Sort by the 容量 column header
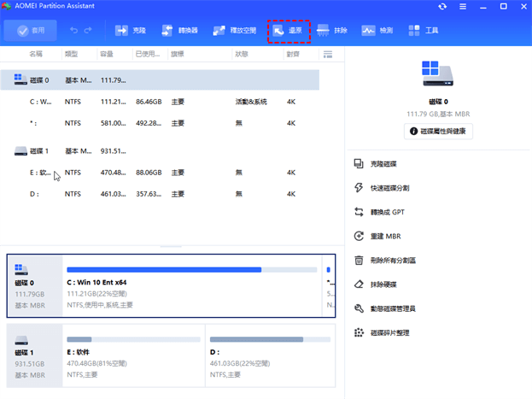This screenshot has height=399, width=532. pyautogui.click(x=107, y=54)
